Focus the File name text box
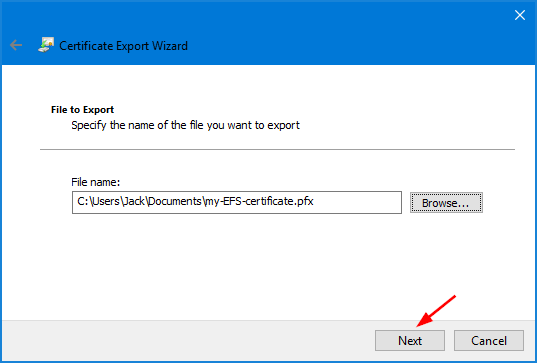This screenshot has width=537, height=363. (x=237, y=202)
